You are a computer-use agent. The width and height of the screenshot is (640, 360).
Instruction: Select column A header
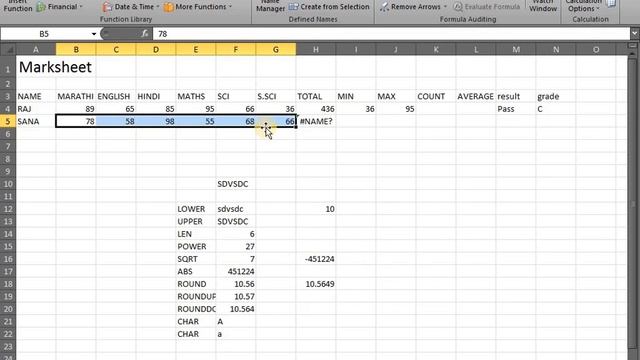pyautogui.click(x=36, y=49)
